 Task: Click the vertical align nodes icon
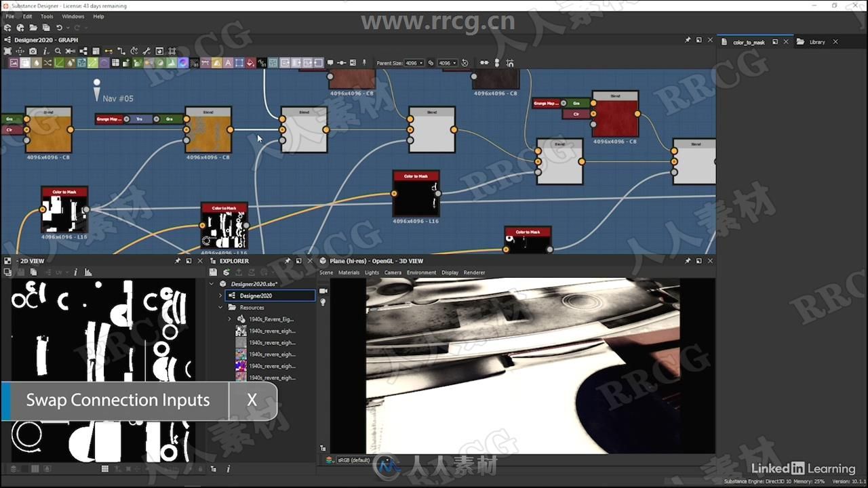click(x=497, y=63)
